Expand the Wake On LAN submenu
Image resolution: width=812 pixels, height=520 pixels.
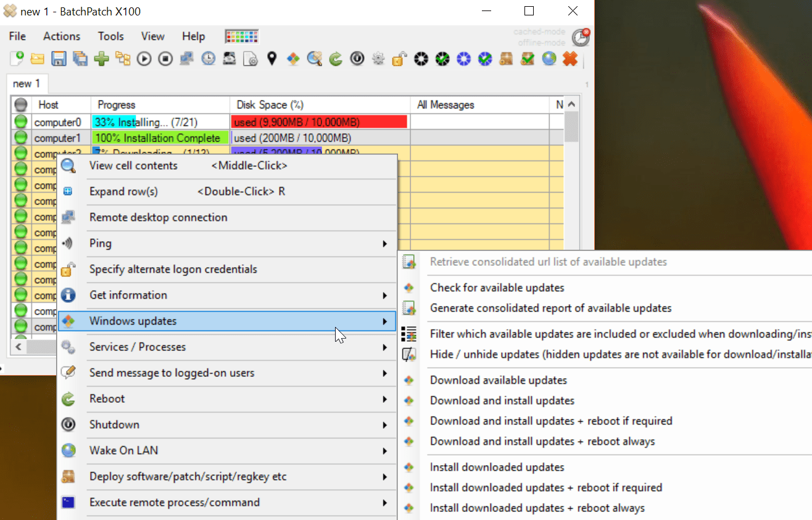point(226,451)
